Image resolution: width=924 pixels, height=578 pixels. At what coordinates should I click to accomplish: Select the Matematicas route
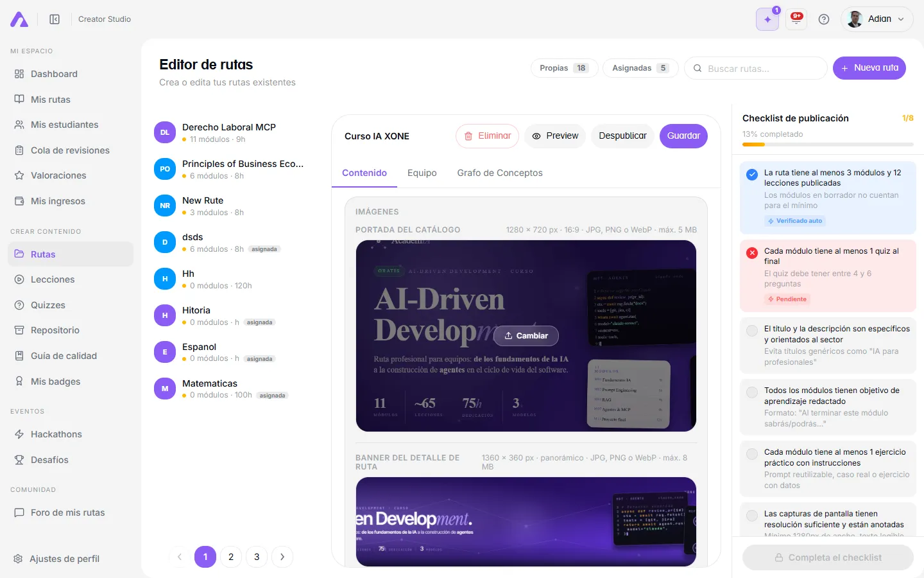pos(232,389)
